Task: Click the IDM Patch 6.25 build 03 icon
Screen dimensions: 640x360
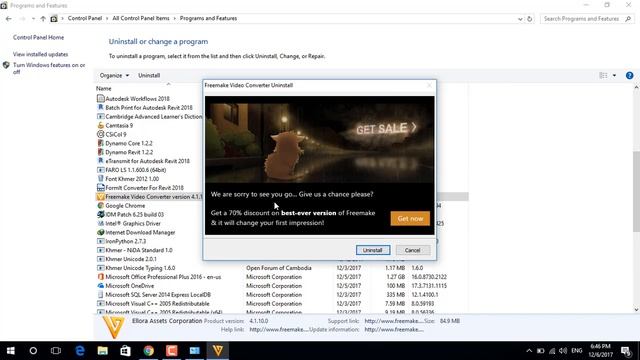Action: [x=100, y=214]
